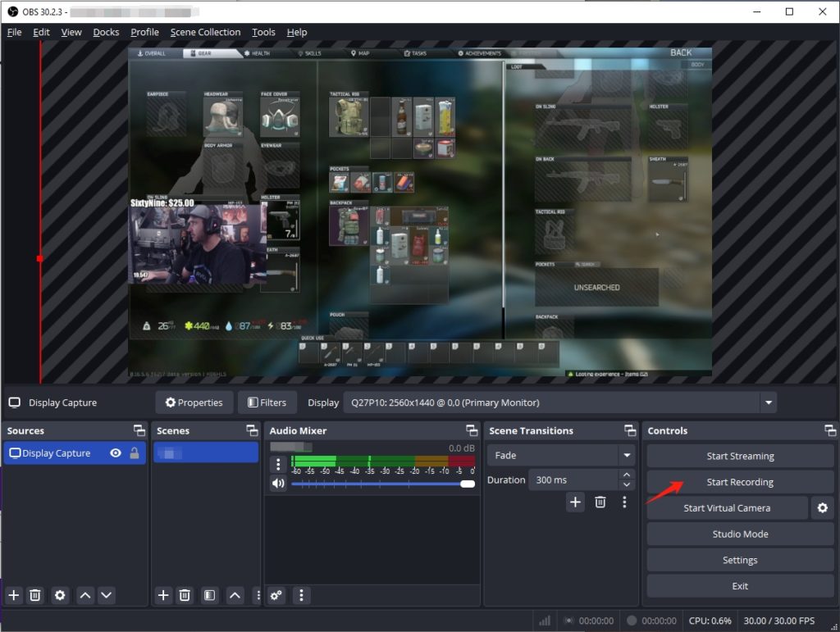Move scene up with arrow icon
Screen dimensions: 840x632
pos(235,595)
